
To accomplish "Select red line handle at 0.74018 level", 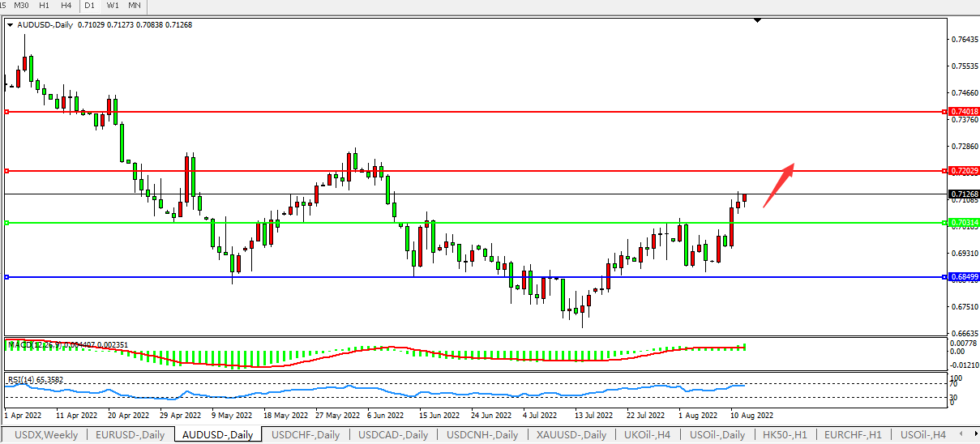I will point(6,112).
